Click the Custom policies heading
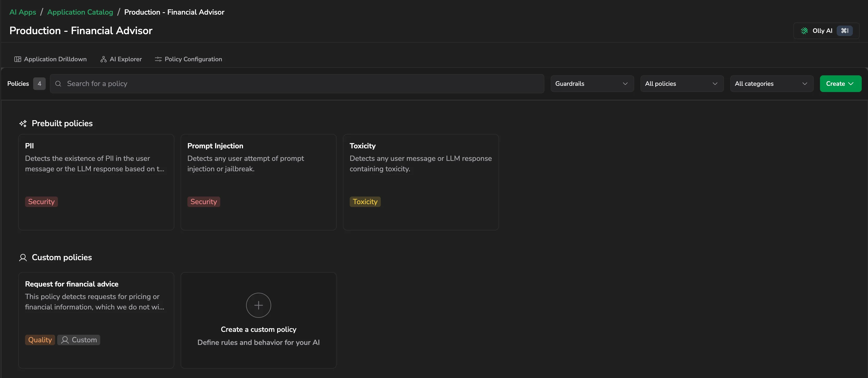 [x=62, y=258]
